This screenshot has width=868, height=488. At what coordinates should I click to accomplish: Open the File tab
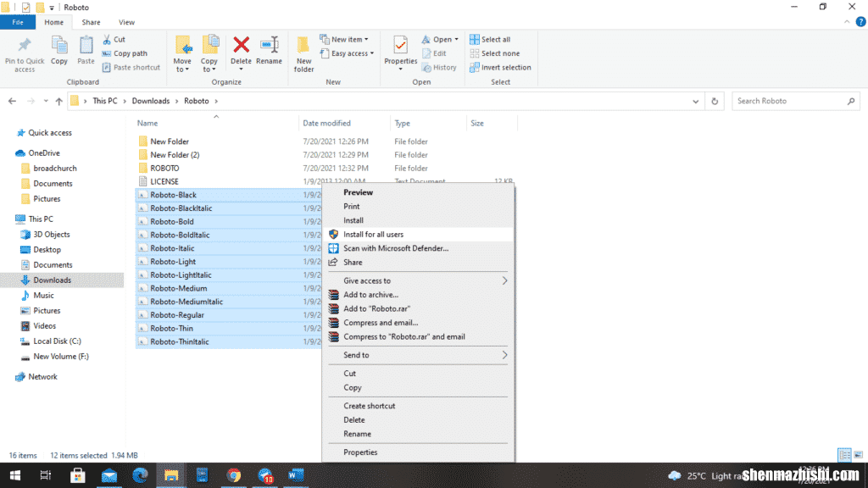(x=18, y=22)
